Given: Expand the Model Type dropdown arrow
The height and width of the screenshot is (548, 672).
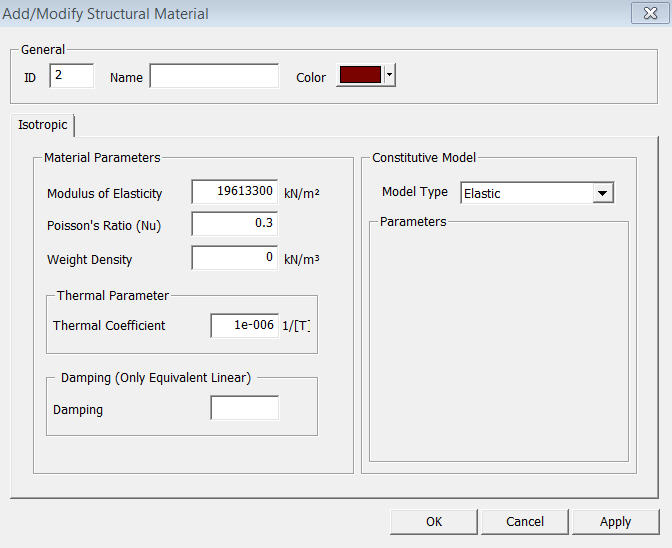Looking at the screenshot, I should (x=602, y=193).
